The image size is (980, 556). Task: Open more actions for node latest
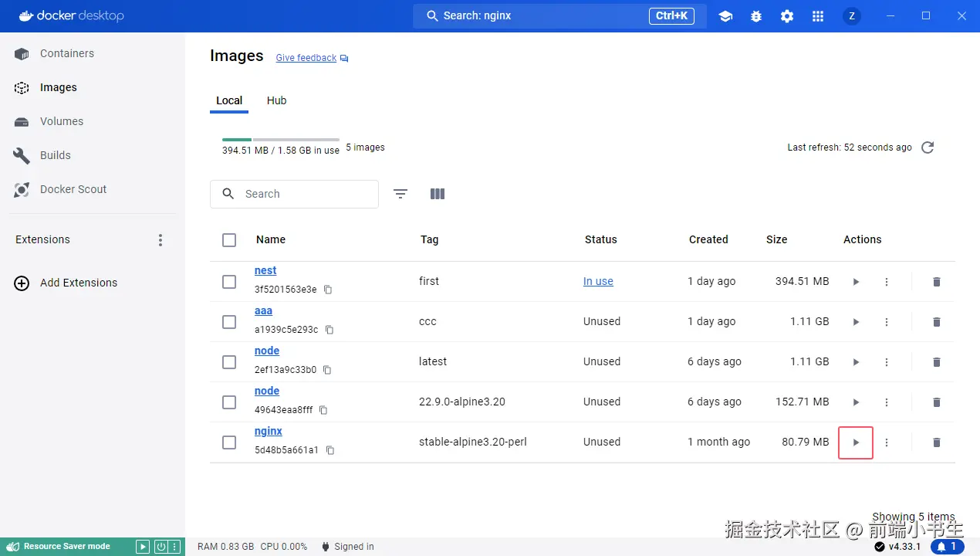click(887, 362)
